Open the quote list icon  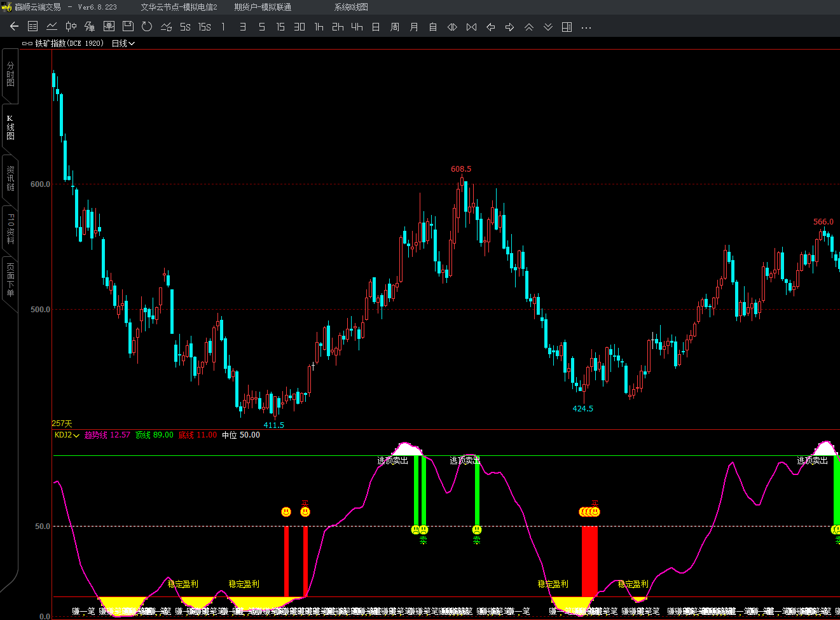tap(33, 27)
